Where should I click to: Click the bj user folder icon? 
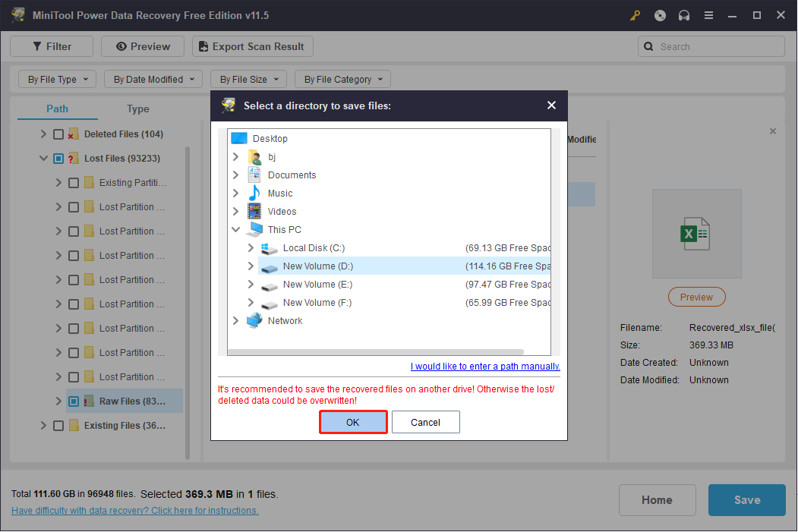pos(254,156)
